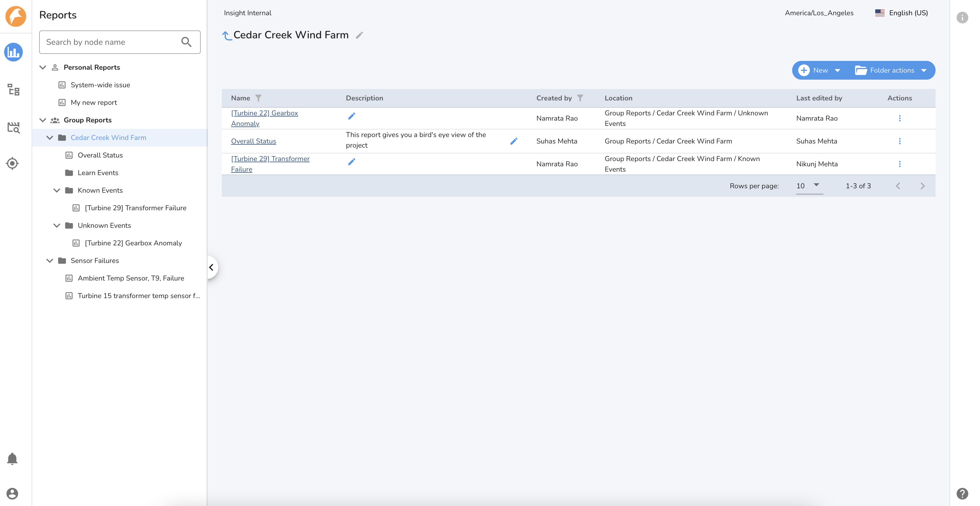Edit description of Overall Status report
Viewport: 980px width, 506px height.
[514, 141]
